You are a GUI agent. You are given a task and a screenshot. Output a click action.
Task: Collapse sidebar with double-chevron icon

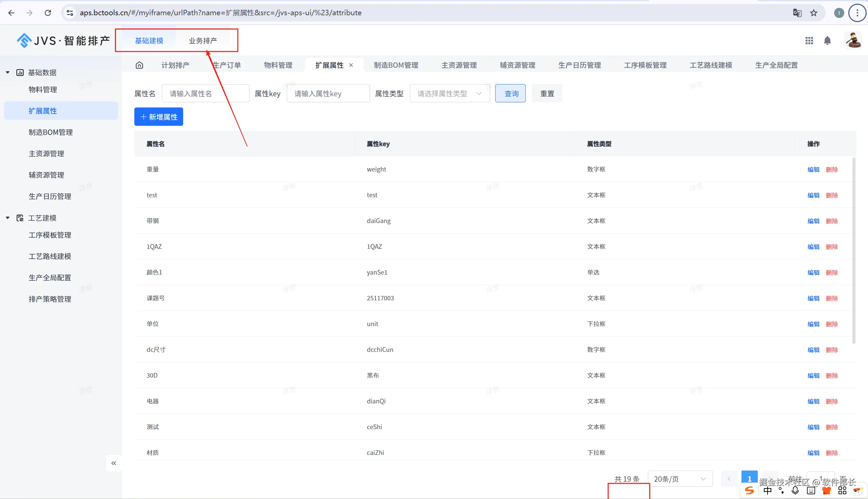(114, 463)
